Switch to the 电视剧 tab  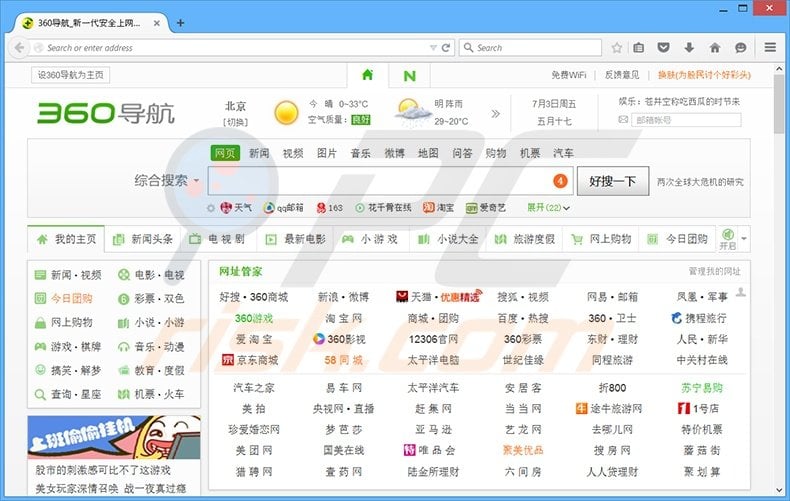click(x=219, y=239)
